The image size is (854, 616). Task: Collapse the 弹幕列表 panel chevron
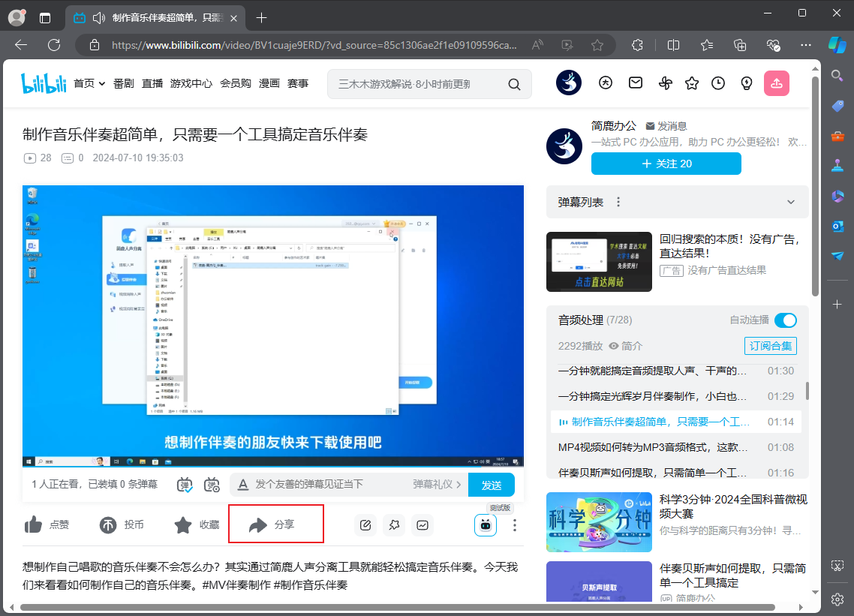click(791, 202)
